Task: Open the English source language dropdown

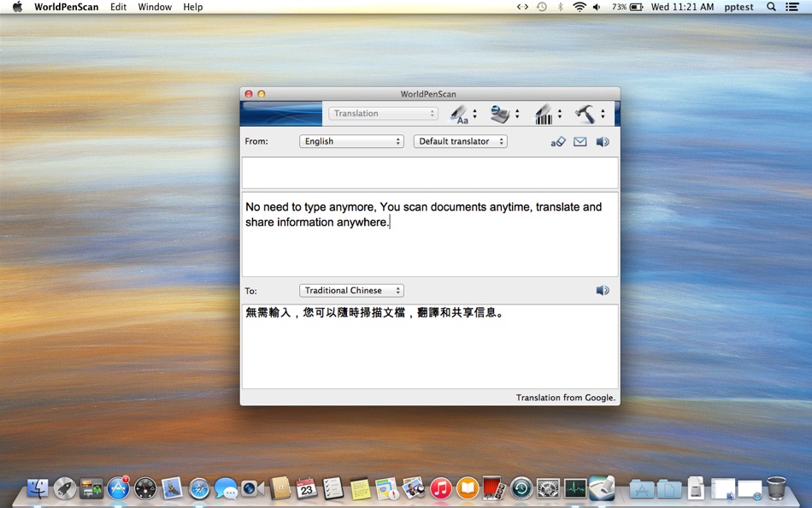Action: (351, 141)
